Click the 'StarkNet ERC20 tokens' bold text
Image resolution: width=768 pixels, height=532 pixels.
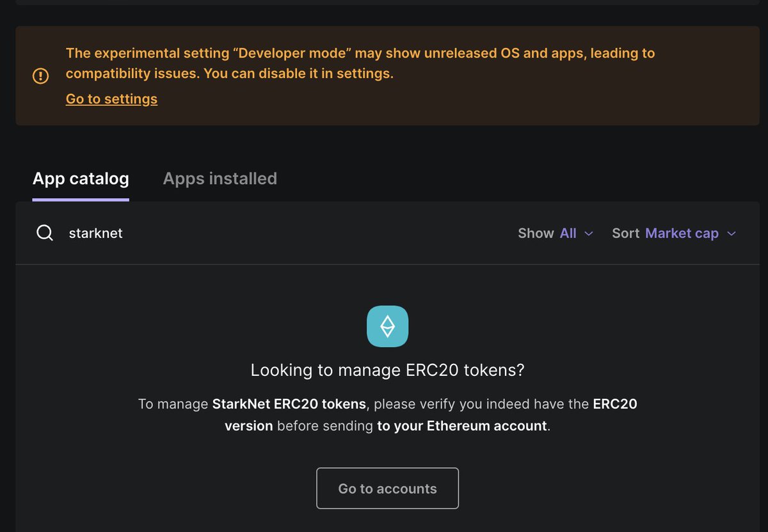coord(289,404)
